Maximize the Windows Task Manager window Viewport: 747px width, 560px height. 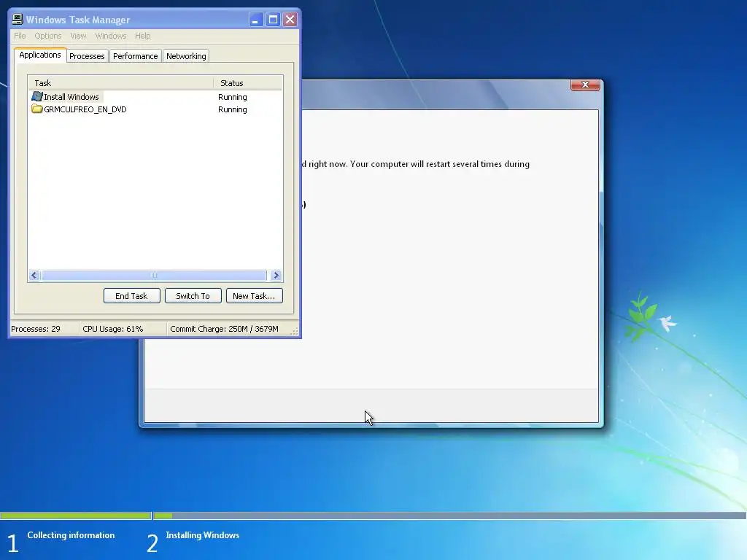(x=273, y=20)
